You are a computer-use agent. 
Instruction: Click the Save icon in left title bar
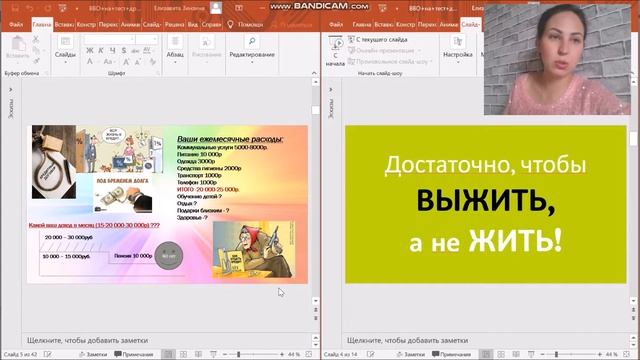coord(15,8)
